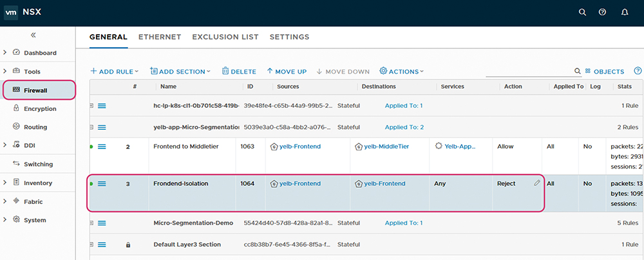Open Dashboard in the sidebar
Viewport: 644px width, 260px height.
(40, 53)
